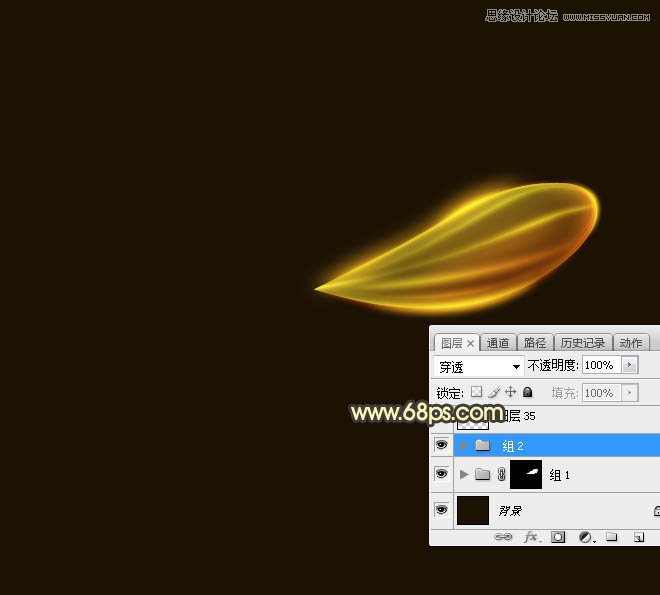The width and height of the screenshot is (660, 595).
Task: Click the link layers icon
Action: coord(504,537)
